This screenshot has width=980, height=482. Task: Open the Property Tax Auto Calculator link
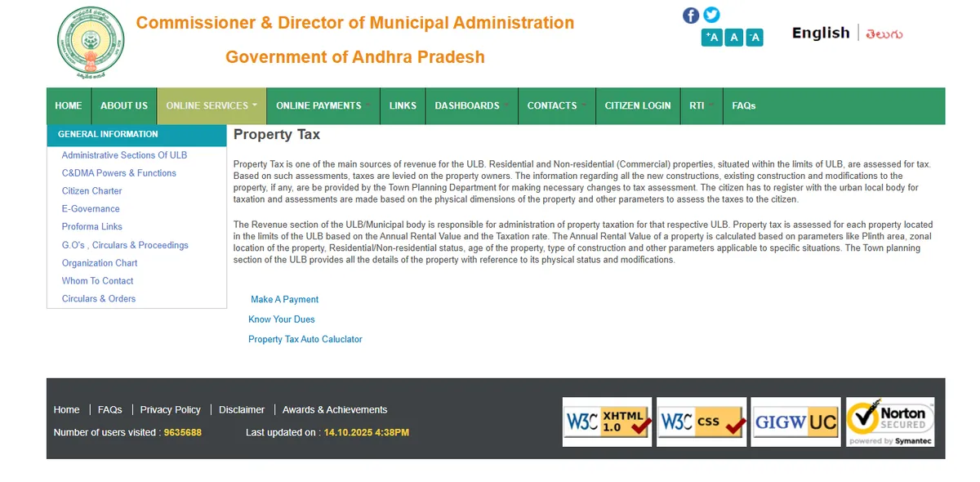click(305, 338)
